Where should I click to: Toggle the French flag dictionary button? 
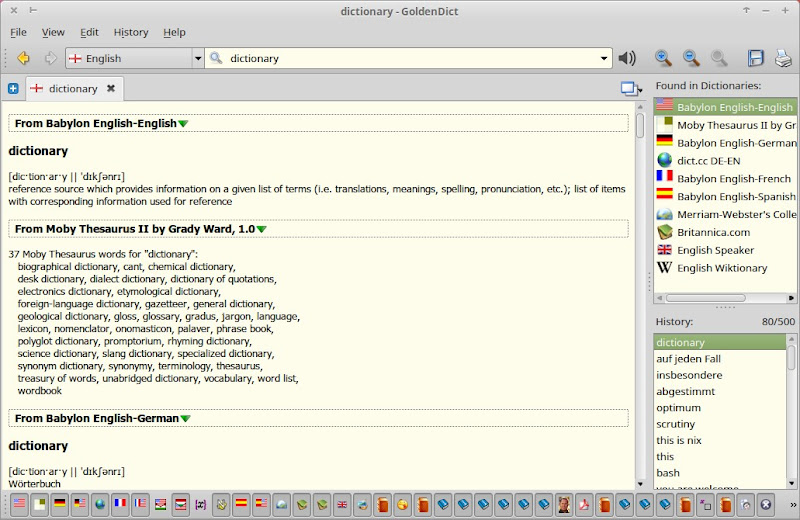tap(120, 505)
